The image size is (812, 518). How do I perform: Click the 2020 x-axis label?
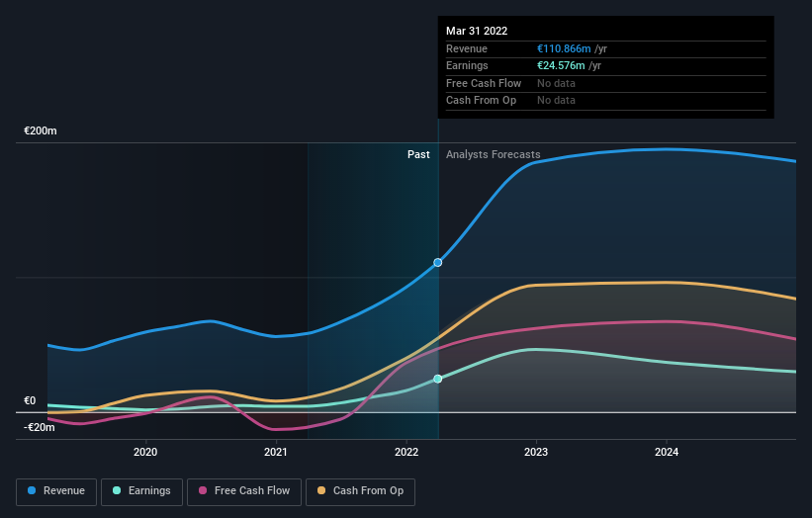[145, 453]
